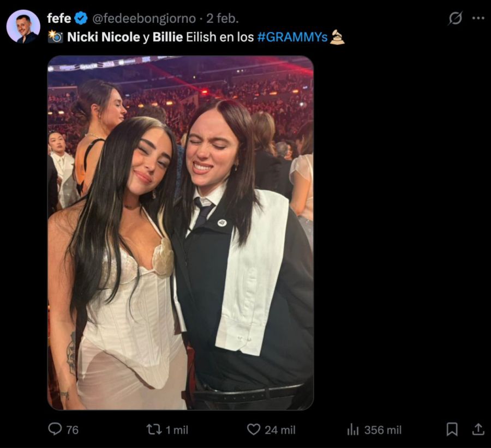Open the three-dot more options menu

(477, 17)
